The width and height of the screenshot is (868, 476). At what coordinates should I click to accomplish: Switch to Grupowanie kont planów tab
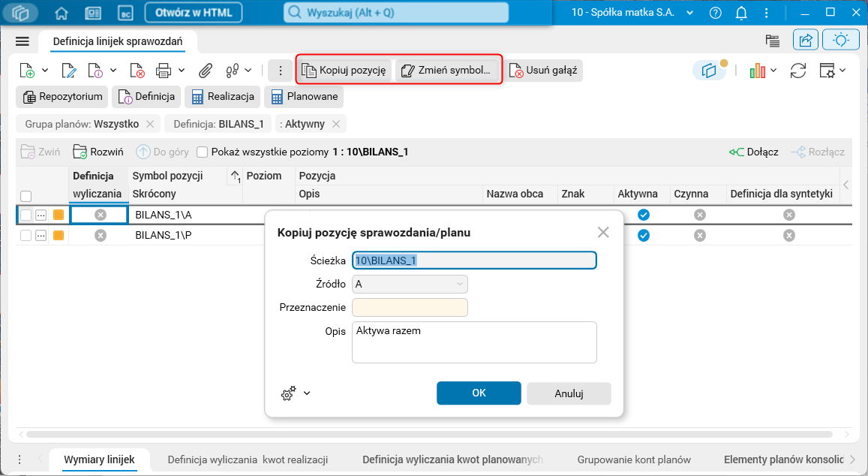[634, 459]
